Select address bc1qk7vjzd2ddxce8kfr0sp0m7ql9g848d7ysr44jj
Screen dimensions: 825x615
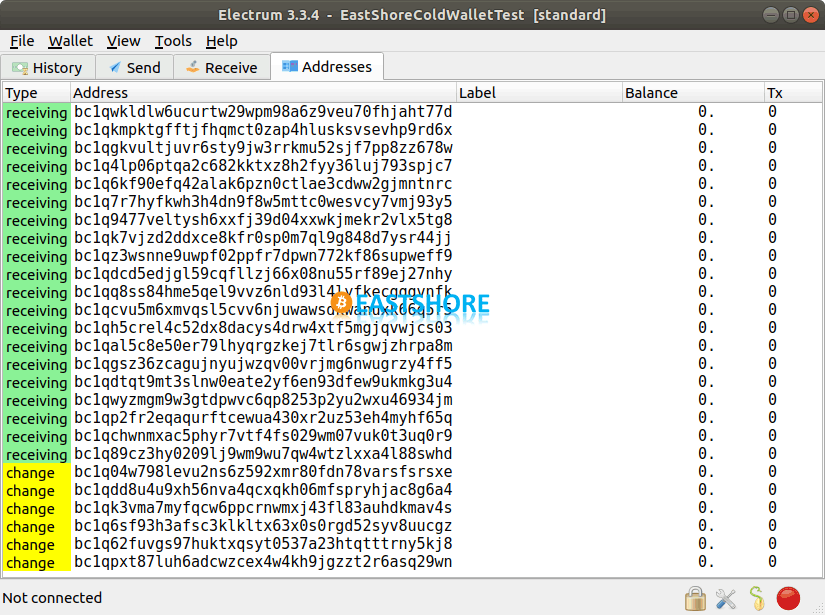click(x=263, y=238)
